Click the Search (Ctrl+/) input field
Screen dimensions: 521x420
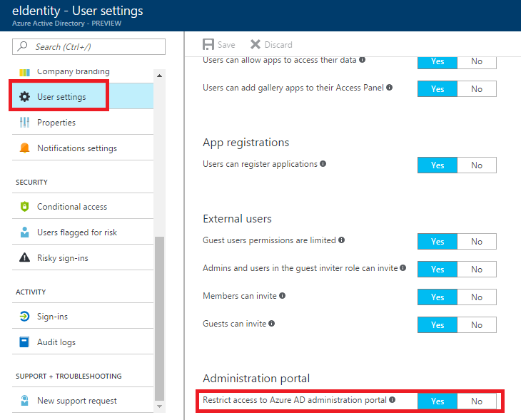(x=88, y=46)
